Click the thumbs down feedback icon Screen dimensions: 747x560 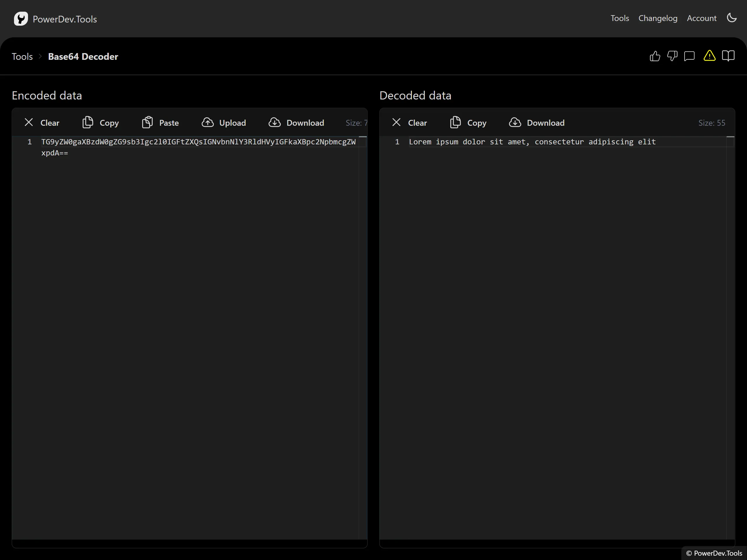[672, 56]
